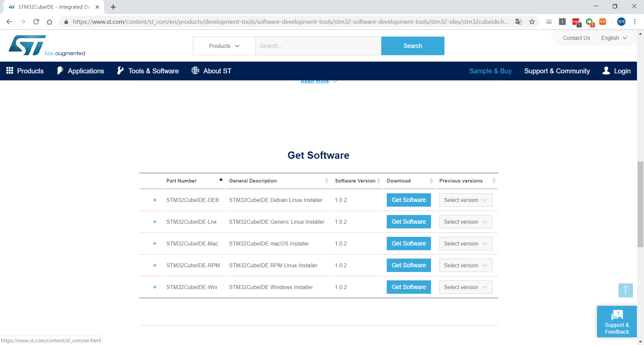Go back to the previous page
This screenshot has width=644, height=345.
pyautogui.click(x=9, y=22)
